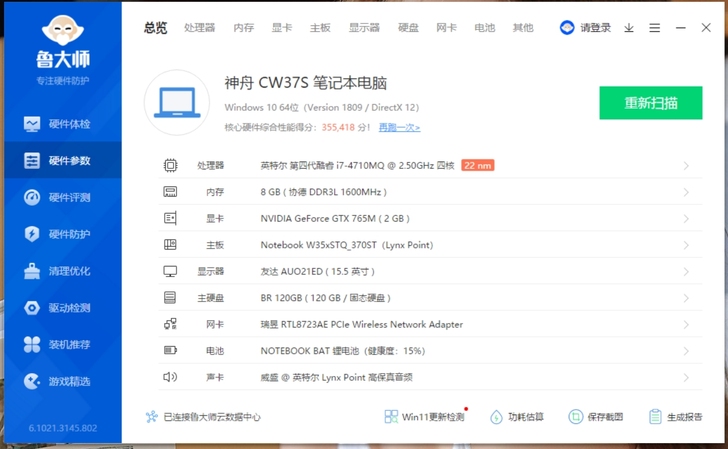Open the hamburger menu icon
This screenshot has height=449, width=728.
pos(655,28)
